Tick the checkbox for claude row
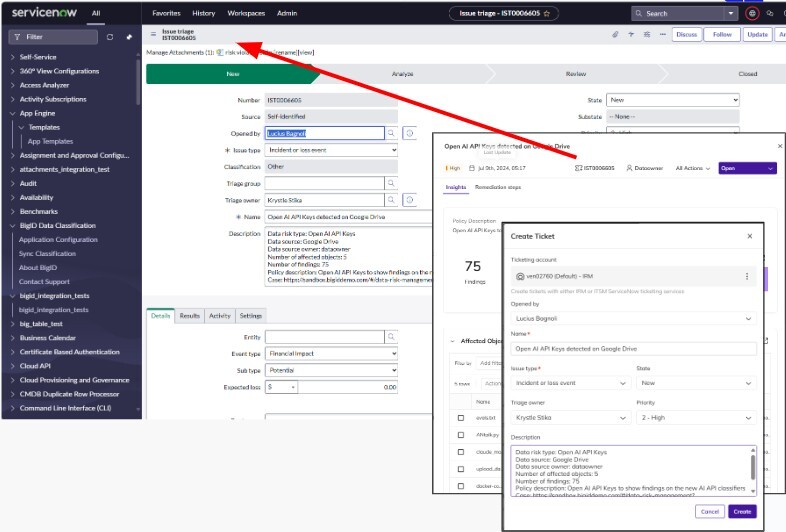Viewport: 786px width, 532px height. (461, 452)
